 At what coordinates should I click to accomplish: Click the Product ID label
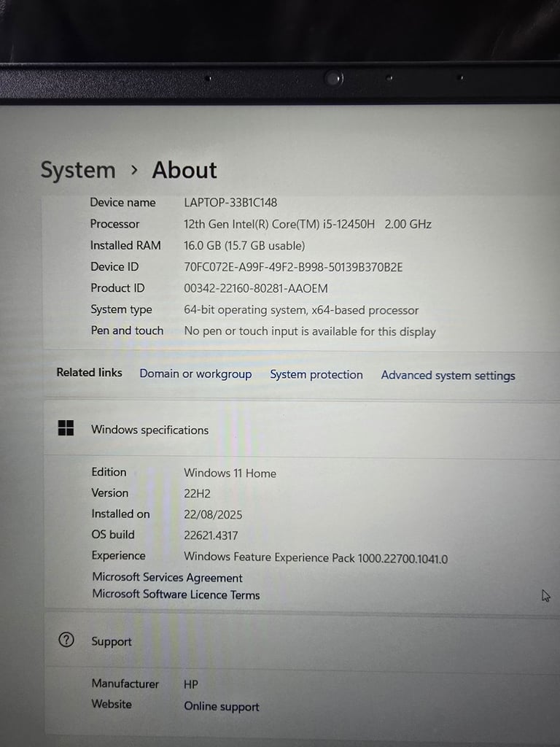(x=117, y=288)
